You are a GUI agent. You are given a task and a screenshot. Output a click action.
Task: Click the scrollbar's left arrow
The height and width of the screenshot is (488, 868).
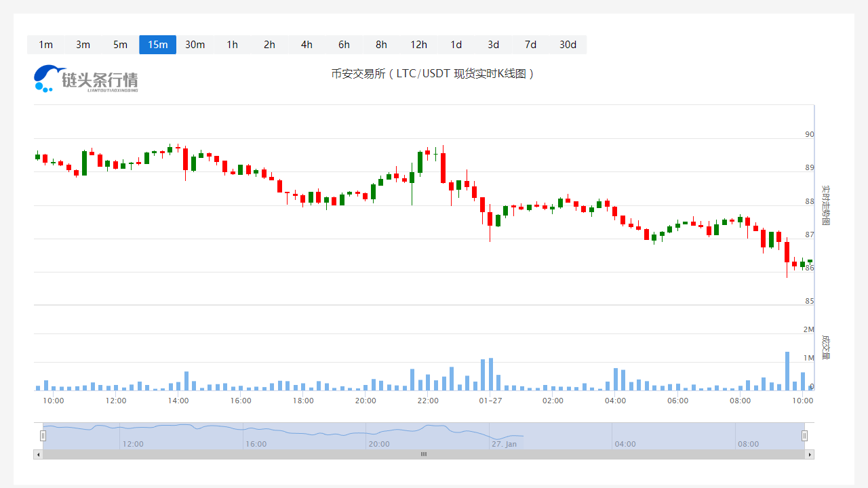39,454
